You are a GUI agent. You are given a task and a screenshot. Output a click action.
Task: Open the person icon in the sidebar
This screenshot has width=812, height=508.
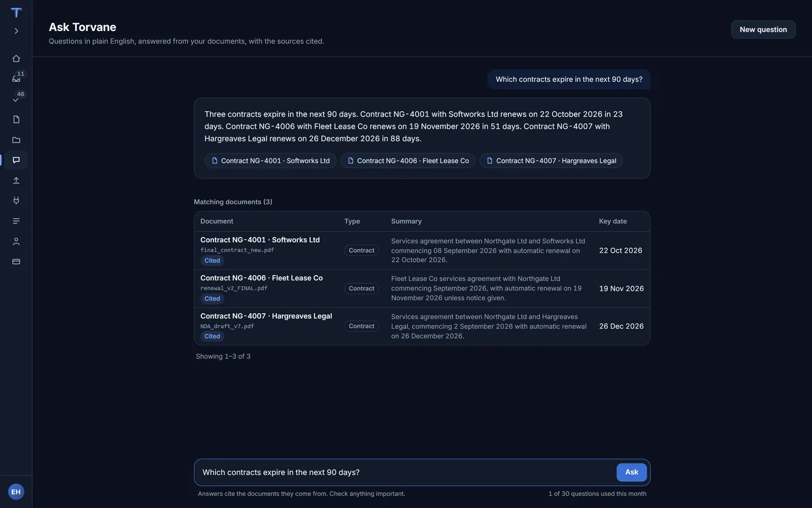[x=16, y=242]
